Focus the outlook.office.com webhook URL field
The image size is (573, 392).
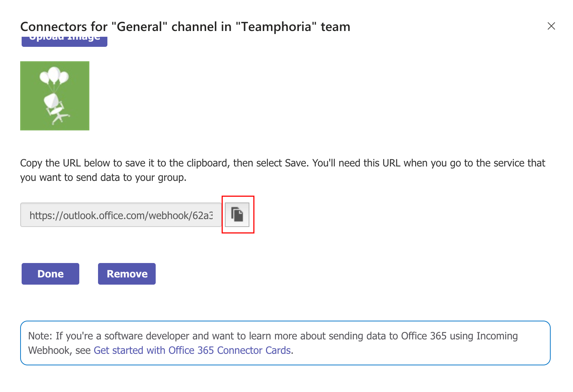pyautogui.click(x=121, y=215)
